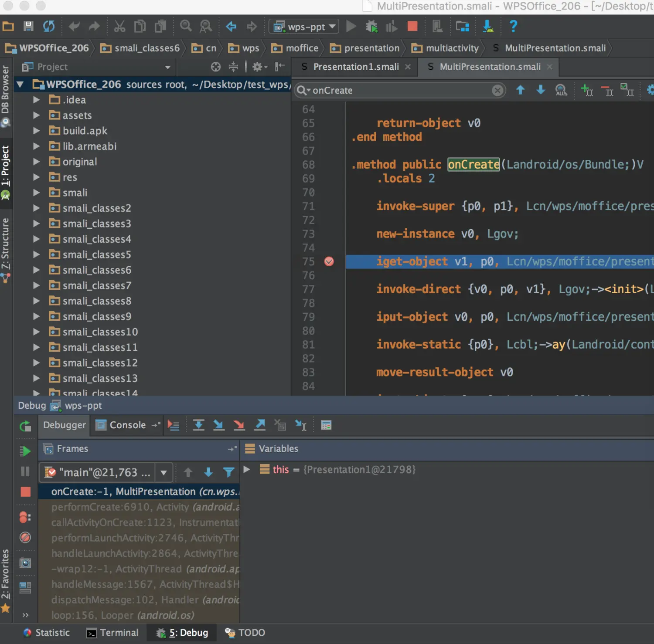Start debugging with the bug icon

coord(371,27)
